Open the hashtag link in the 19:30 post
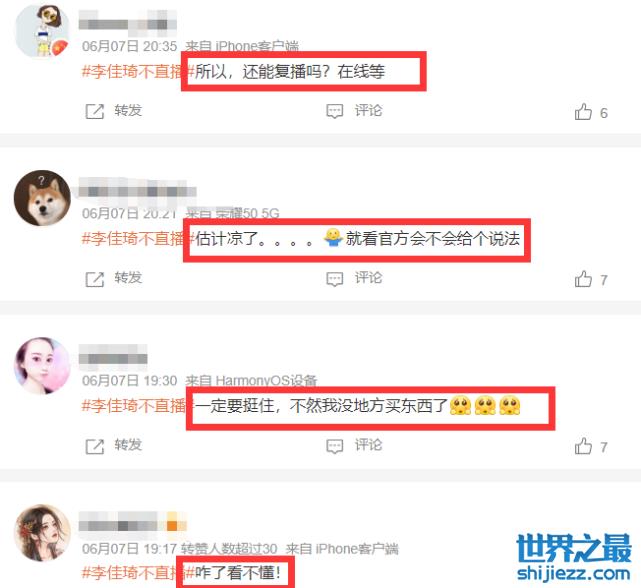Image resolution: width=641 pixels, height=588 pixels. point(138,406)
